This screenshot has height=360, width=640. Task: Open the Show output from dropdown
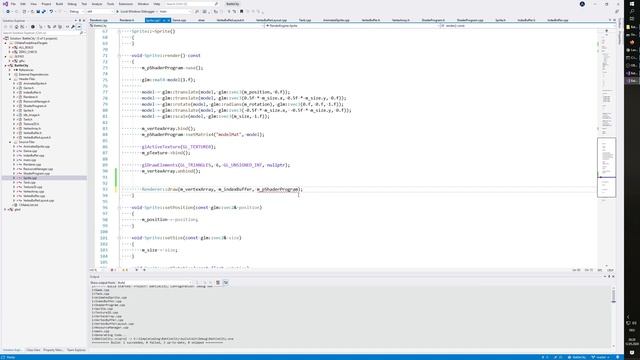point(154,282)
